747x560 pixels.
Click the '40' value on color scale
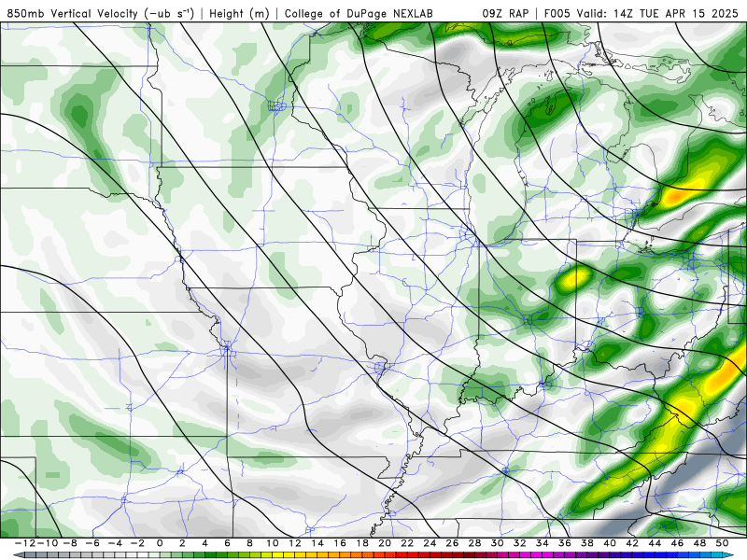click(x=610, y=543)
